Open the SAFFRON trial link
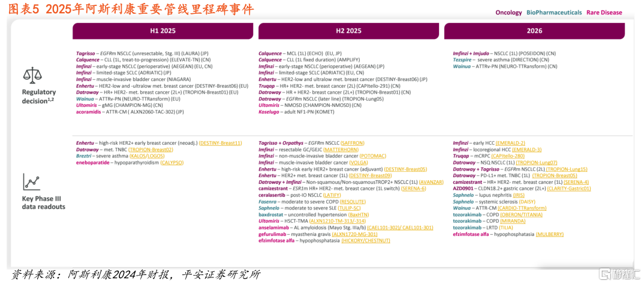Screen dimensions: 644x284 pos(352,143)
